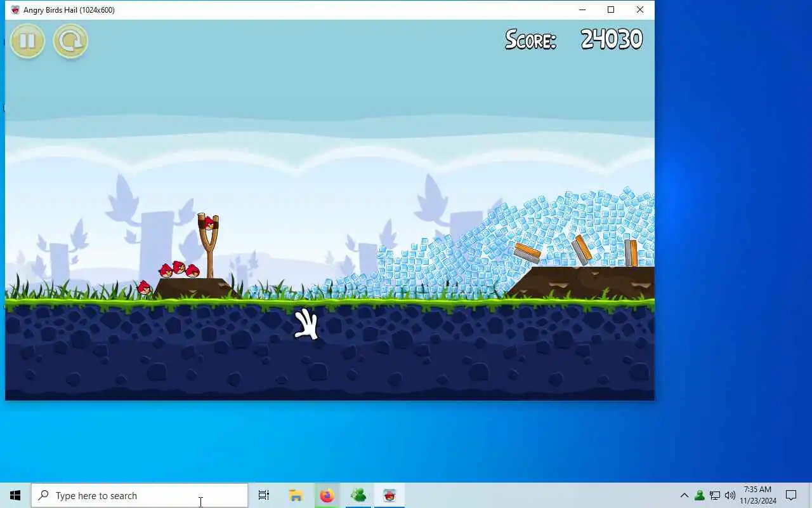Restart the level with the circular arrow button
The height and width of the screenshot is (508, 812).
click(70, 41)
